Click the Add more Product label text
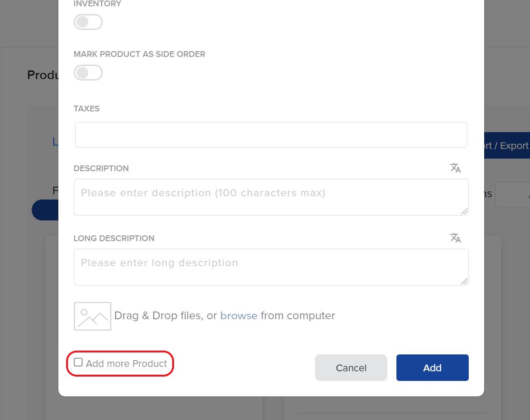The width and height of the screenshot is (530, 420). pos(126,364)
